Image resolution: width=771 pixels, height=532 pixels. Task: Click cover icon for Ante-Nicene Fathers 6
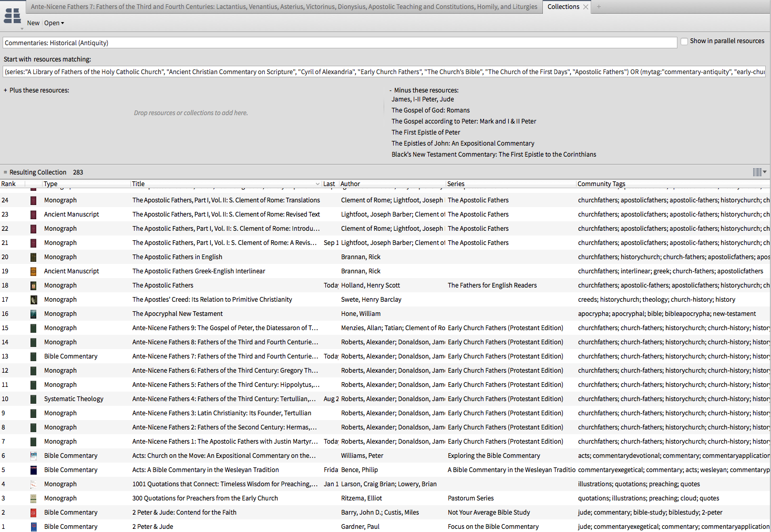tap(34, 371)
